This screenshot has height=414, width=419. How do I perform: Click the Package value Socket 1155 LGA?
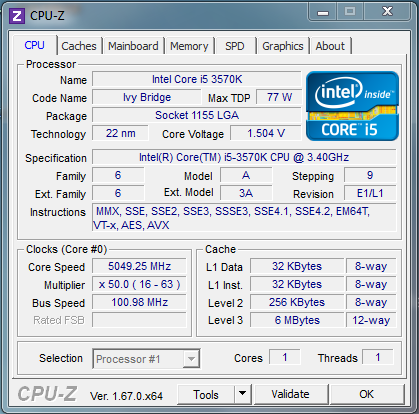pyautogui.click(x=197, y=115)
